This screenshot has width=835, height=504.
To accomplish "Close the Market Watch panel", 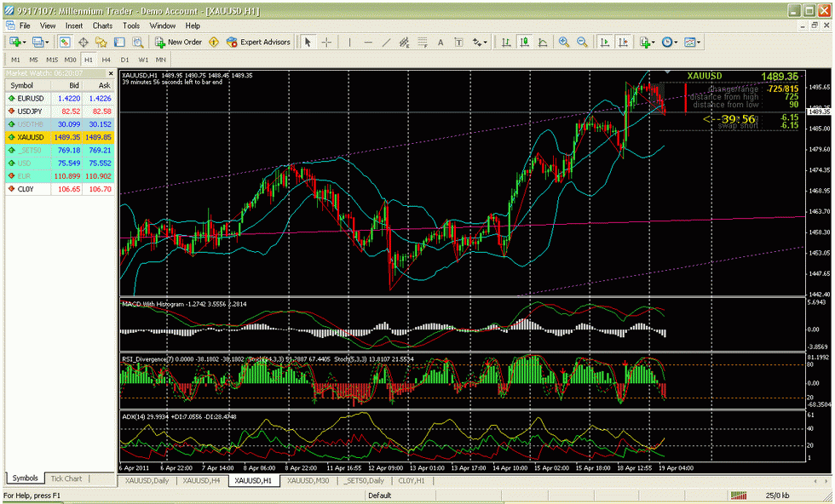I will tap(111, 73).
